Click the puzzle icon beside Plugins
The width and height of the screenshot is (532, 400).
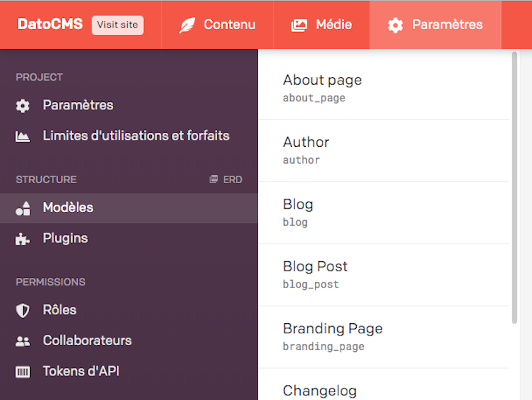pos(22,238)
